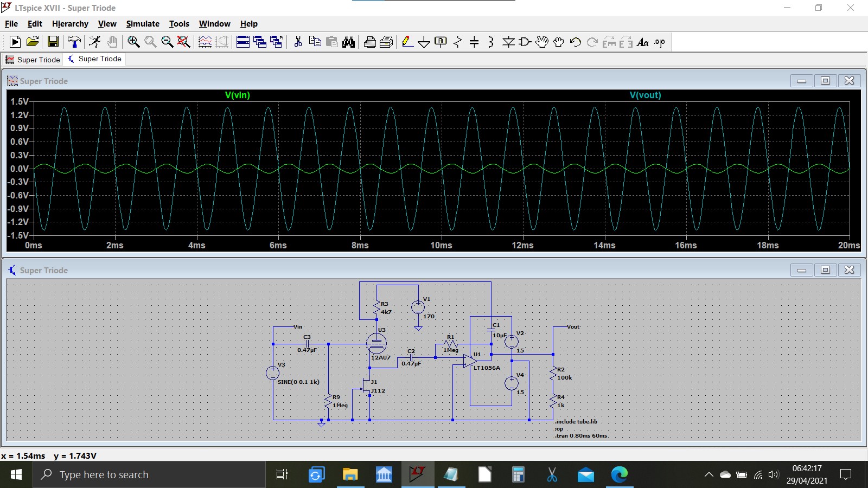Open File Explorer from the taskbar

350,475
